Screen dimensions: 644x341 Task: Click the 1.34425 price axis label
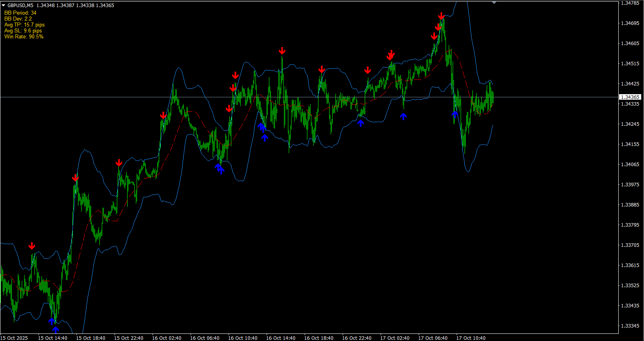[630, 84]
